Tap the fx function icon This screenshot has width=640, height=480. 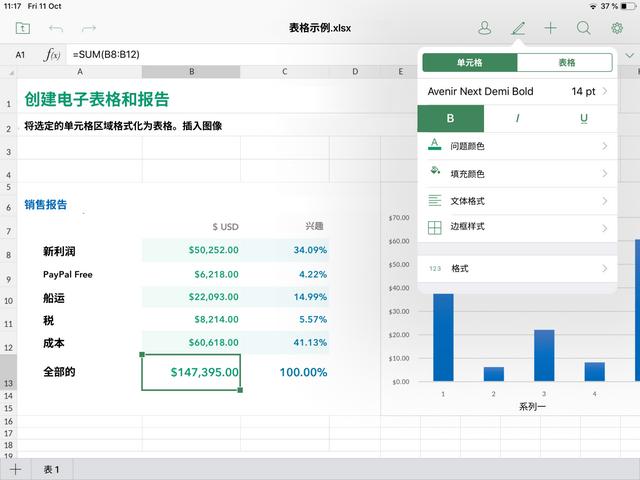pyautogui.click(x=52, y=54)
